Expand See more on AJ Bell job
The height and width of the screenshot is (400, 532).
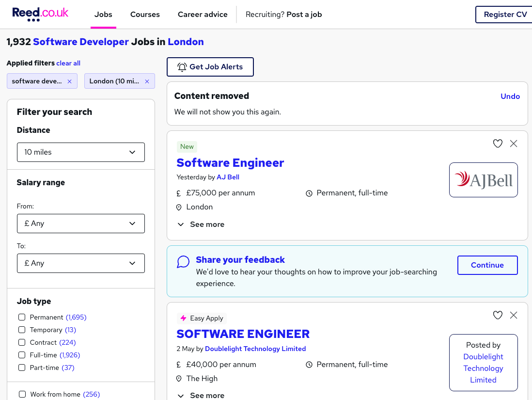pos(201,224)
